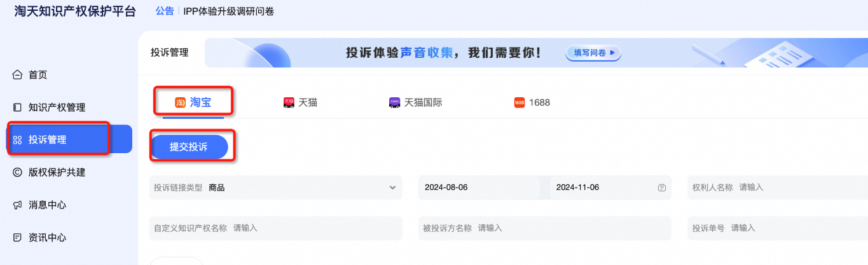Screen dimensions: 868x265
Task: Click the 提交投诉 button
Action: 188,147
